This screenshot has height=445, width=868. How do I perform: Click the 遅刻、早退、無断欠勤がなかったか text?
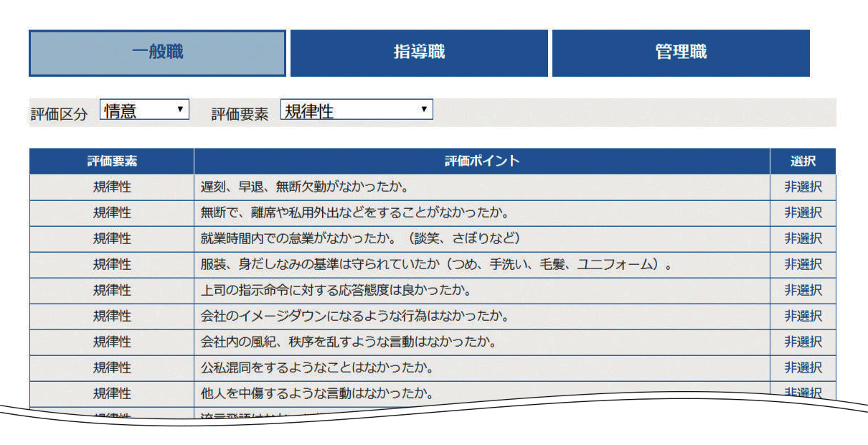(304, 187)
